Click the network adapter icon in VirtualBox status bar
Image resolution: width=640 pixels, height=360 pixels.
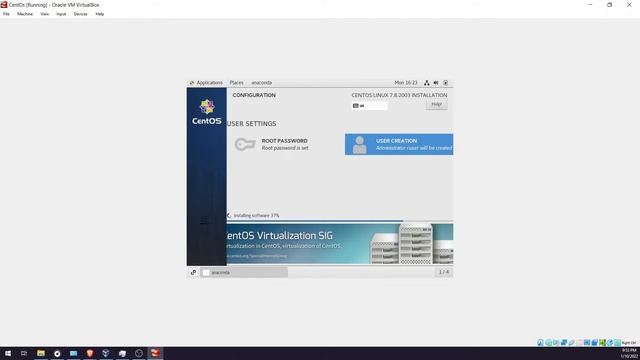[564, 342]
